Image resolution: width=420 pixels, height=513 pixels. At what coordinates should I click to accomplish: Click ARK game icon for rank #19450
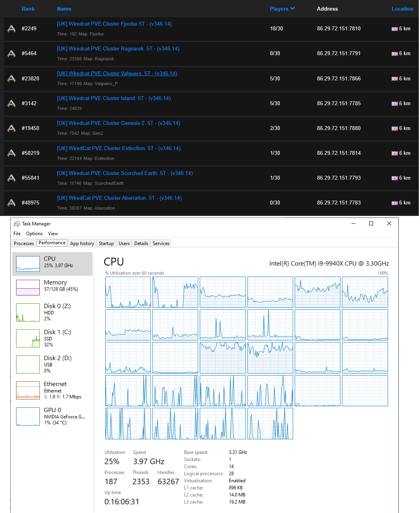[x=12, y=128]
